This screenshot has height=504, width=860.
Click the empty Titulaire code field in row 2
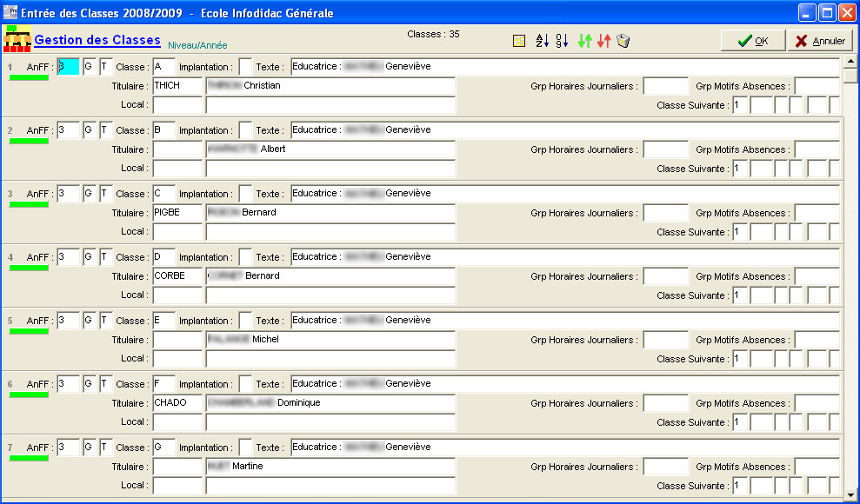(177, 149)
